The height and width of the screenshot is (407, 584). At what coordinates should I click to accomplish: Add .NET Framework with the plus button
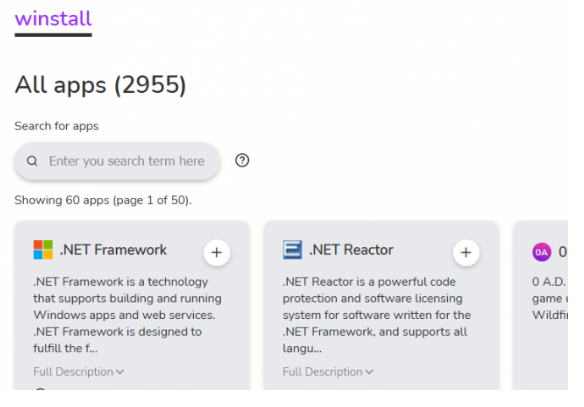point(217,252)
